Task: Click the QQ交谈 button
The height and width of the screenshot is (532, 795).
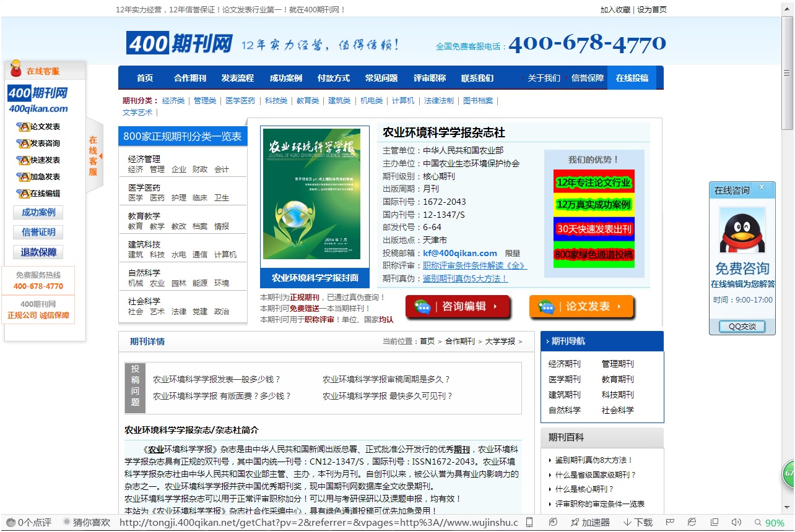Action: pyautogui.click(x=742, y=327)
